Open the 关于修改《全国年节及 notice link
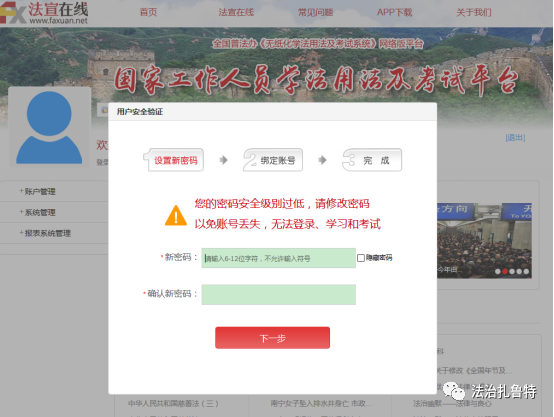554x417 pixels. coord(475,371)
